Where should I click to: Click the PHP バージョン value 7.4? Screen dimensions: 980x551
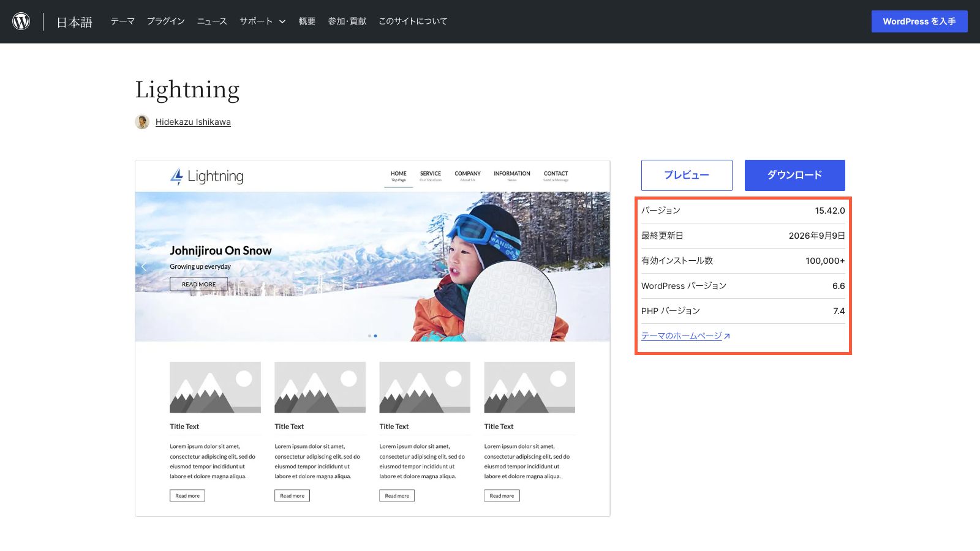(x=839, y=311)
